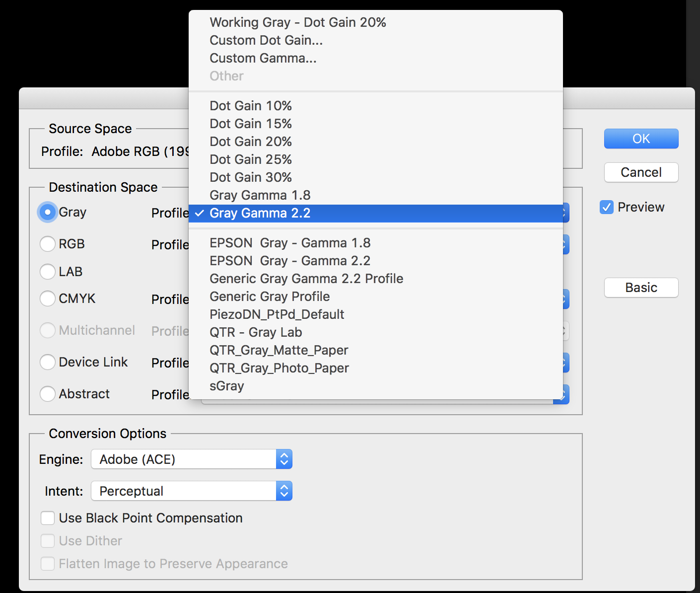Choose the RGB destination space option

click(48, 244)
